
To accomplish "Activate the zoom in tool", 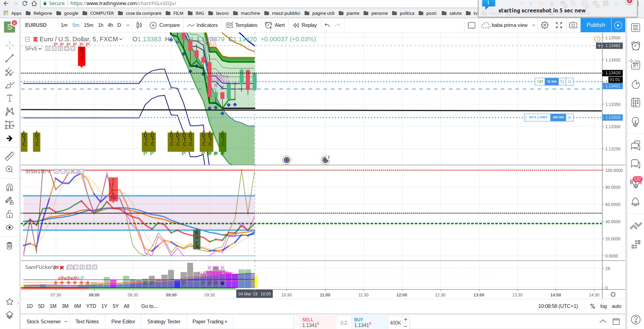I will tap(9, 170).
